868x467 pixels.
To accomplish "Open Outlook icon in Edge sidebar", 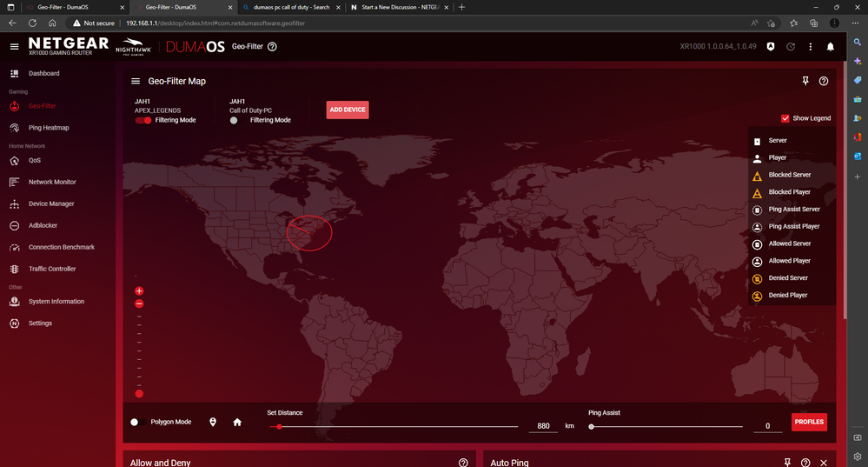I will point(858,157).
